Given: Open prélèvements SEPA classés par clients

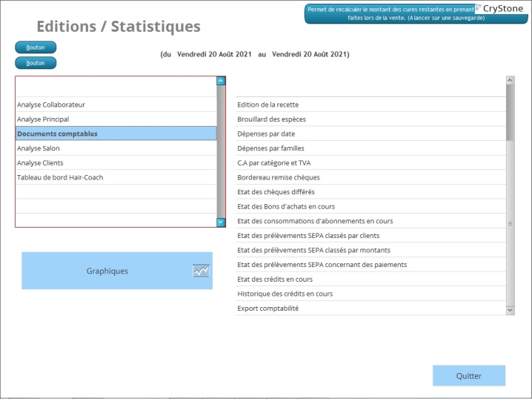Looking at the screenshot, I should pos(370,236).
